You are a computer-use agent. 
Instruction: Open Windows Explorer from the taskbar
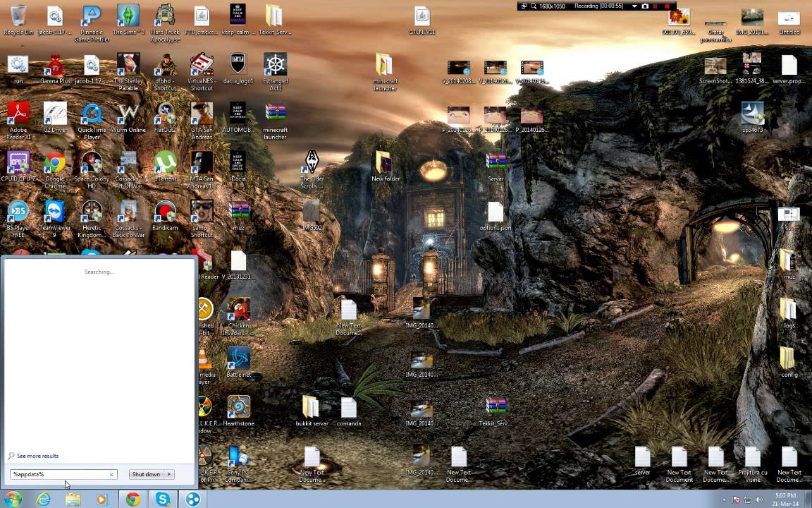click(x=73, y=500)
